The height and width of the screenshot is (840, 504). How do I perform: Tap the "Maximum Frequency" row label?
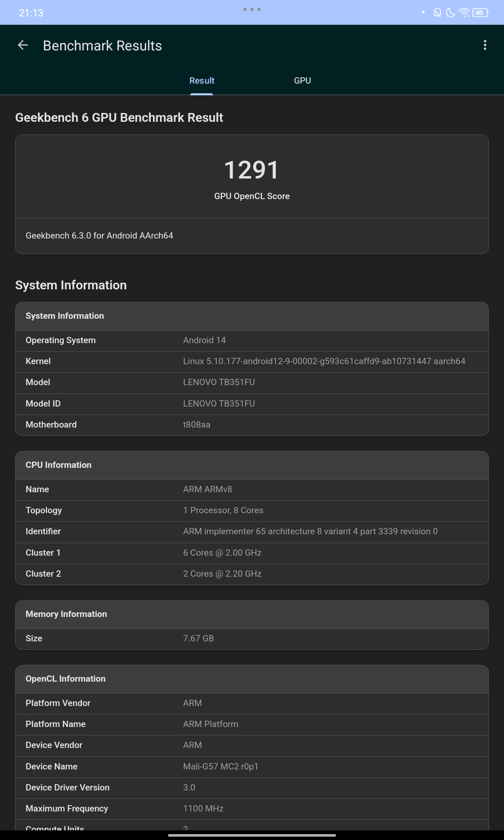pos(67,808)
